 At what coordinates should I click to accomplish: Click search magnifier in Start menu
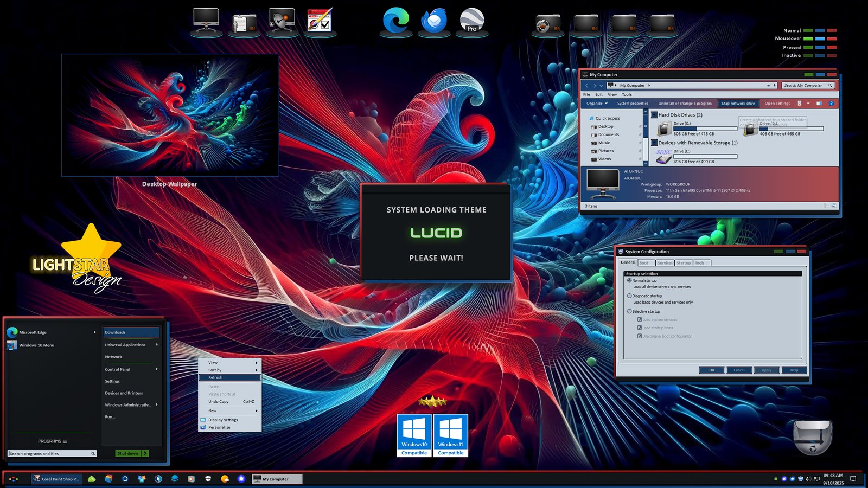coord(93,453)
